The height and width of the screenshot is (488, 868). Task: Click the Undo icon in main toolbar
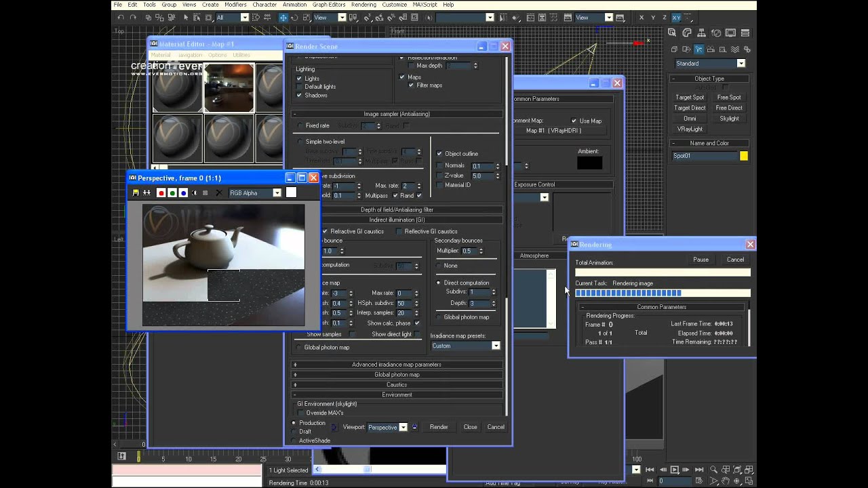point(121,18)
